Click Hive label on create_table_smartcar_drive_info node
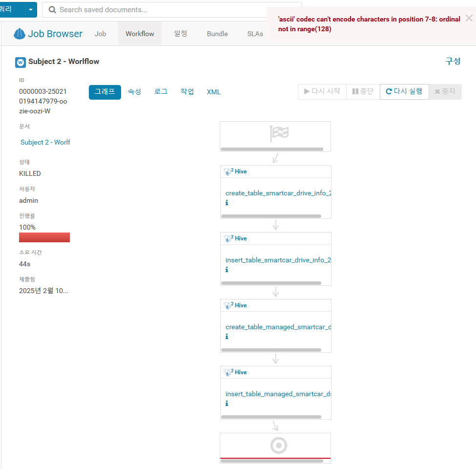476x469 pixels. pos(241,171)
